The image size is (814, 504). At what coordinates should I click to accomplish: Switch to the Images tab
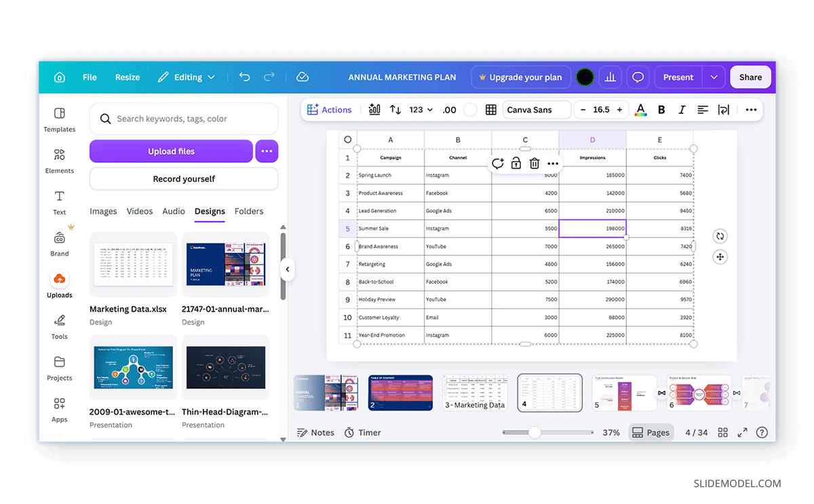(103, 212)
